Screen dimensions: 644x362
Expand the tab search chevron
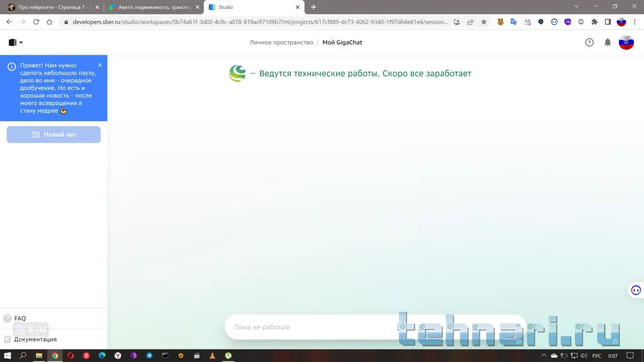pos(577,7)
